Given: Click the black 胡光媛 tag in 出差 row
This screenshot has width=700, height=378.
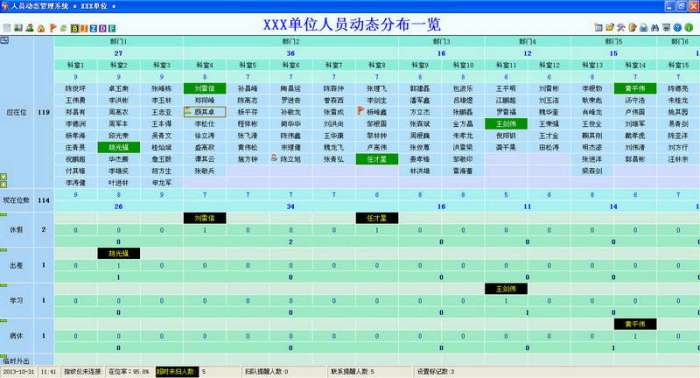Looking at the screenshot, I should (119, 253).
